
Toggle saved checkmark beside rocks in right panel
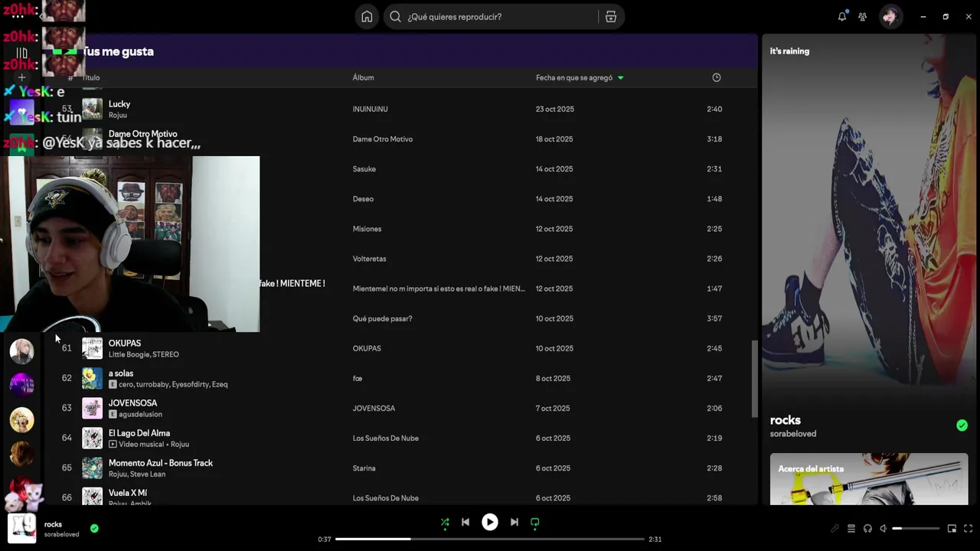coord(962,425)
